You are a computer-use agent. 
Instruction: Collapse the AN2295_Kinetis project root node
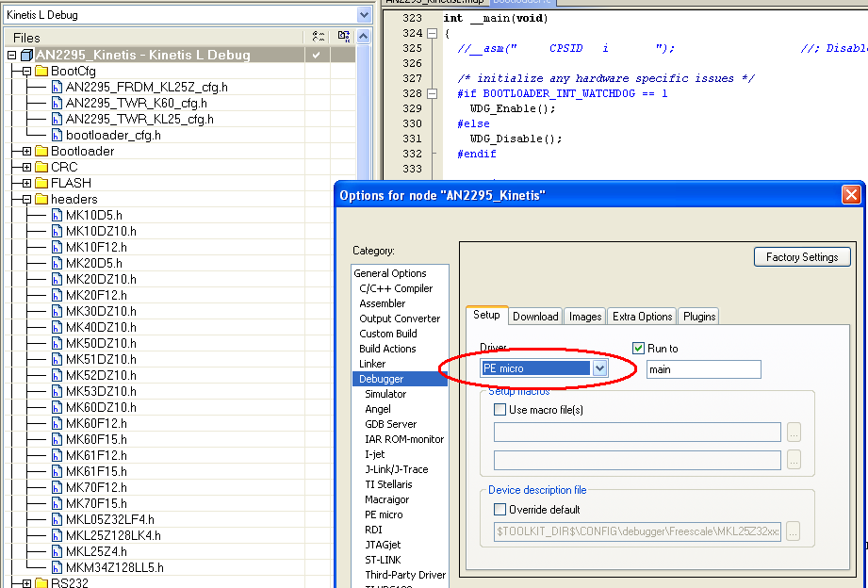11,55
